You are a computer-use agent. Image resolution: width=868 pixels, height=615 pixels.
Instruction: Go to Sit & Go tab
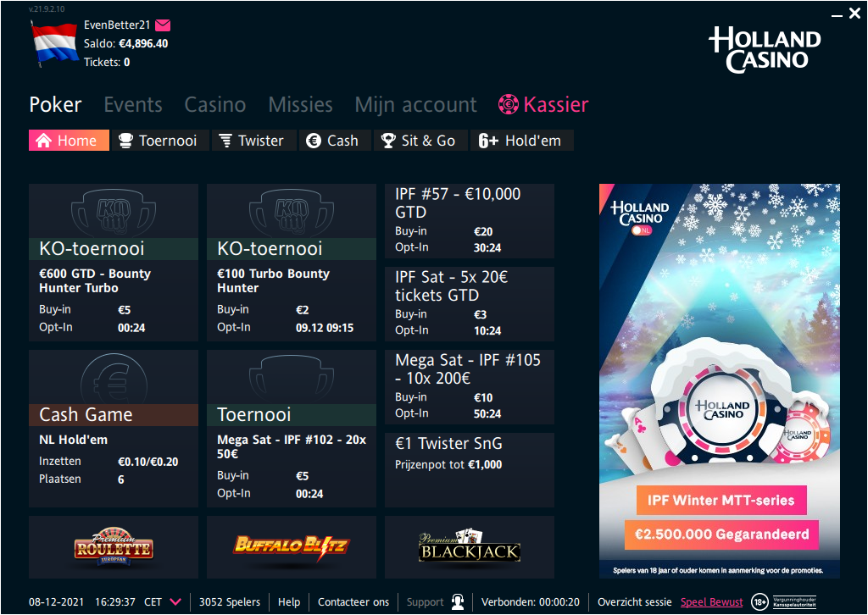418,141
